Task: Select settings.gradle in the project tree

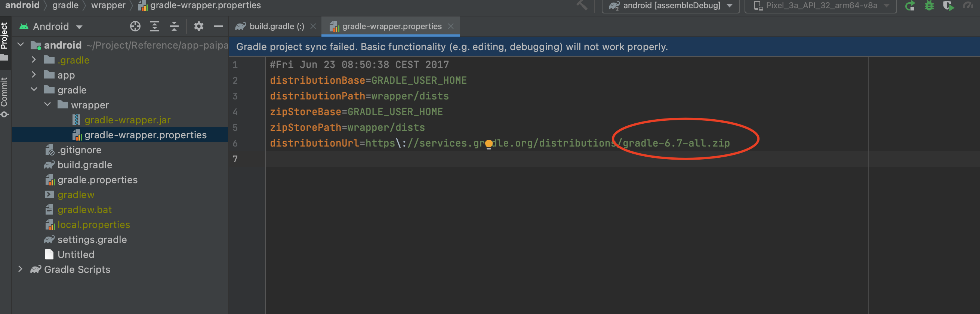Action: [x=92, y=239]
